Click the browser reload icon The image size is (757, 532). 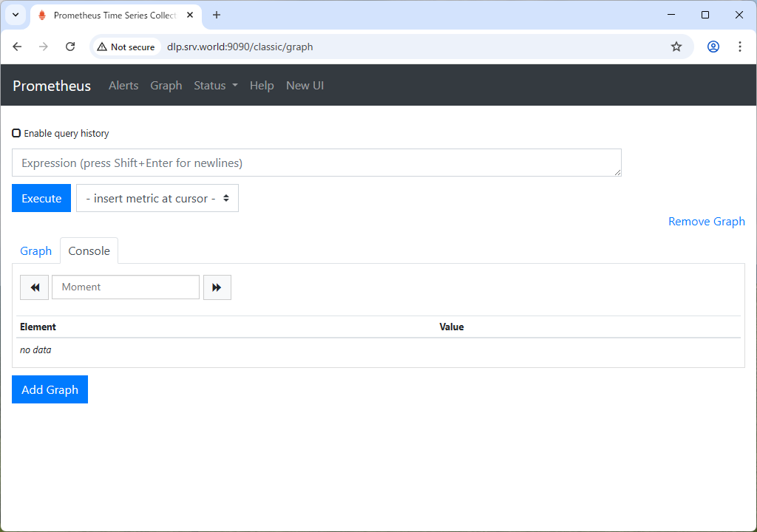click(70, 47)
